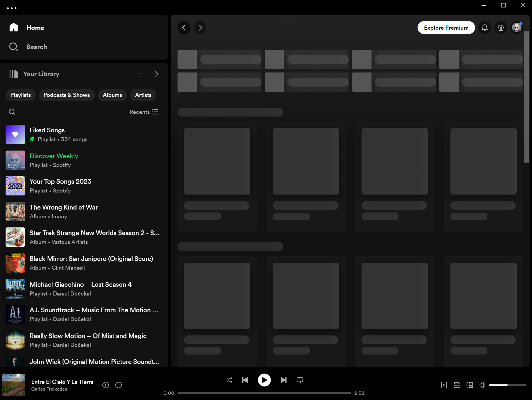Image resolution: width=532 pixels, height=400 pixels.
Task: Click the Explore Premium button
Action: [446, 28]
